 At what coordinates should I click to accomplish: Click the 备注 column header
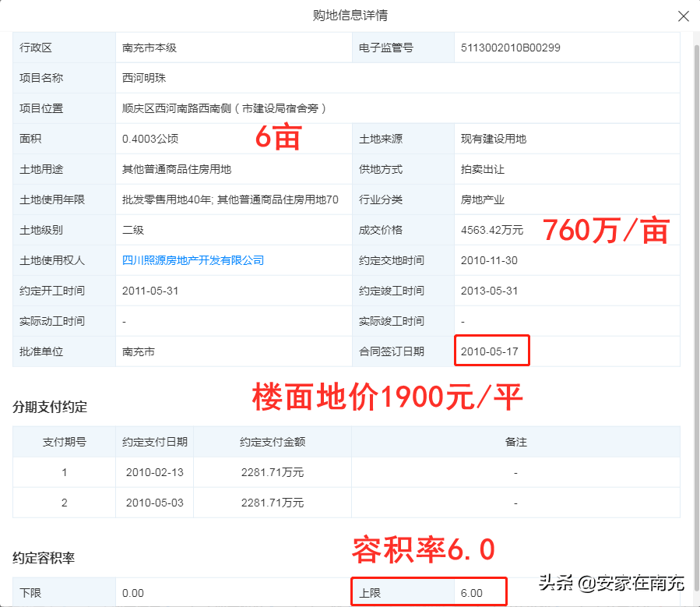tap(515, 442)
